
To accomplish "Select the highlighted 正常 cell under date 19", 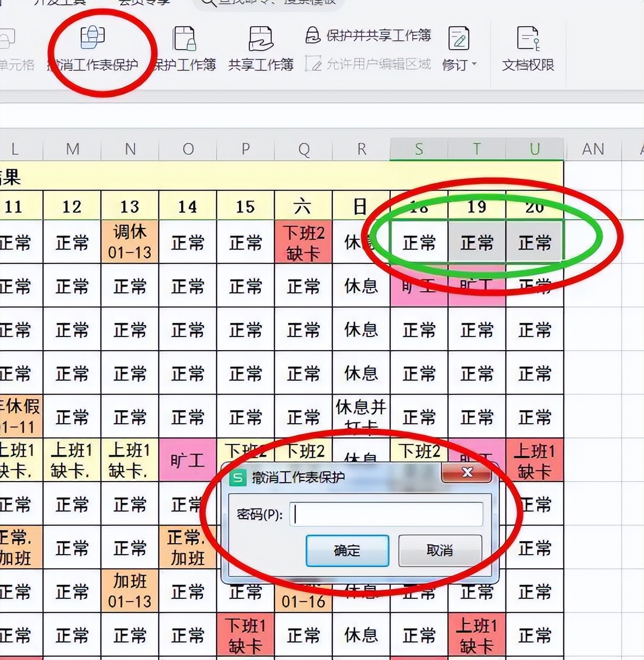I will [x=477, y=242].
